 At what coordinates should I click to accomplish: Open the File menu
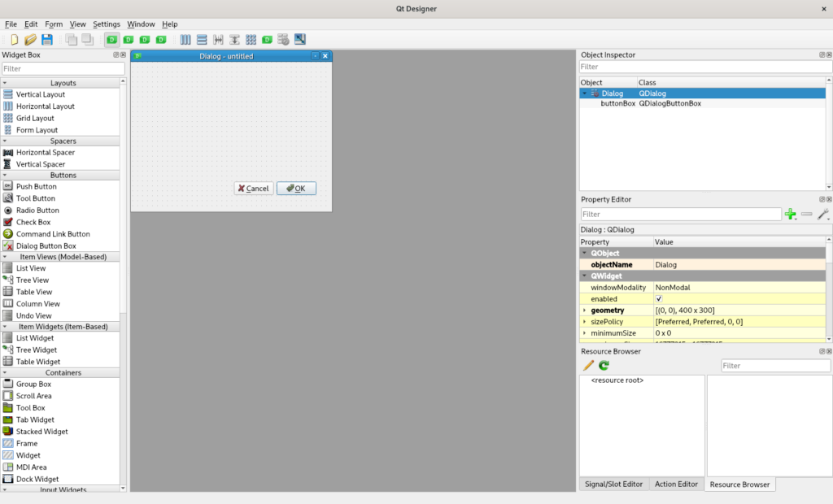11,24
